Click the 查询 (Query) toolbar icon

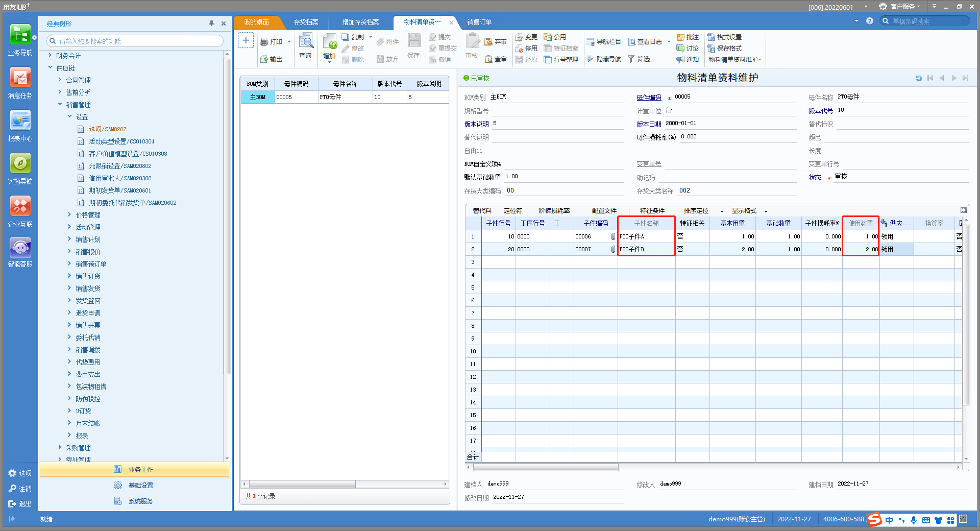(x=306, y=42)
